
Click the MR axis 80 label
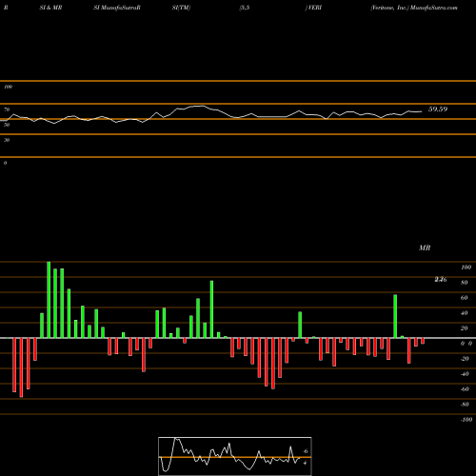(465, 283)
